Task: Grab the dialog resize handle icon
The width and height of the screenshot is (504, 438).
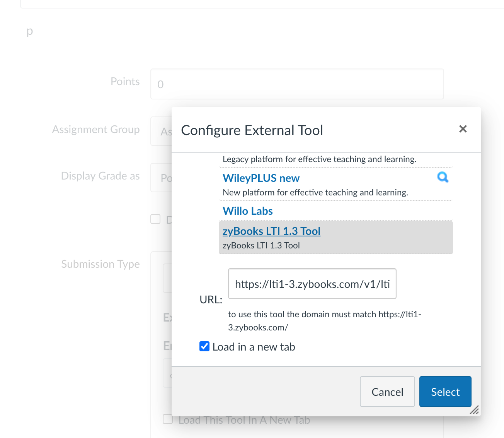Action: click(x=474, y=410)
